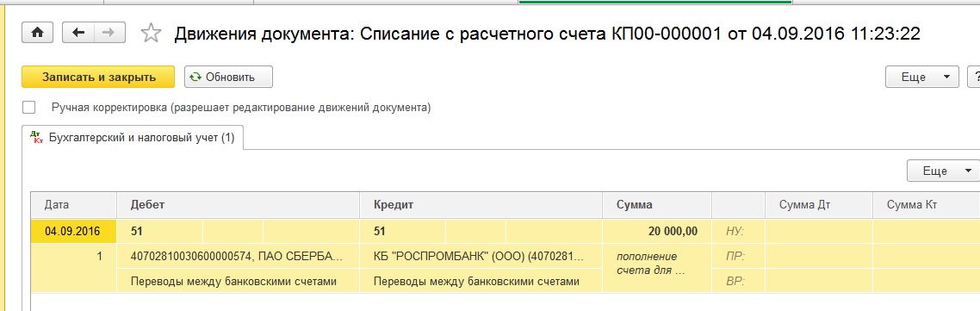Select the date cell 04.09.2016

point(73,231)
